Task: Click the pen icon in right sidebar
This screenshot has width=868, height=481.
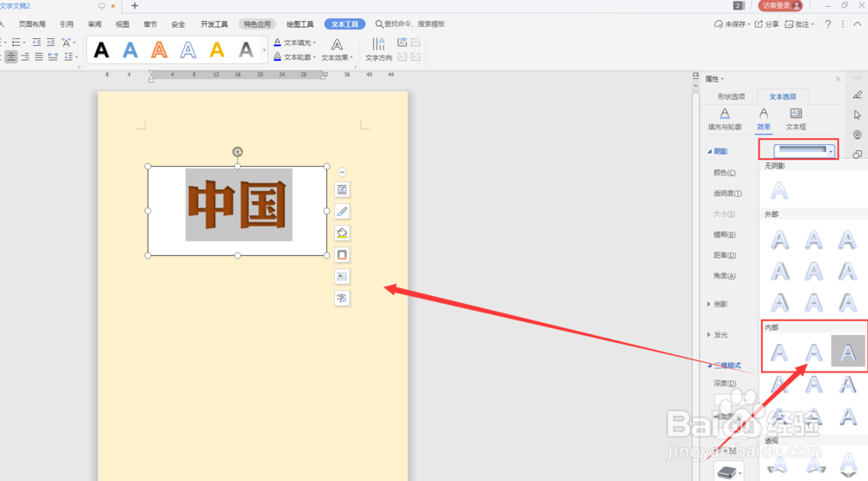Action: (857, 96)
